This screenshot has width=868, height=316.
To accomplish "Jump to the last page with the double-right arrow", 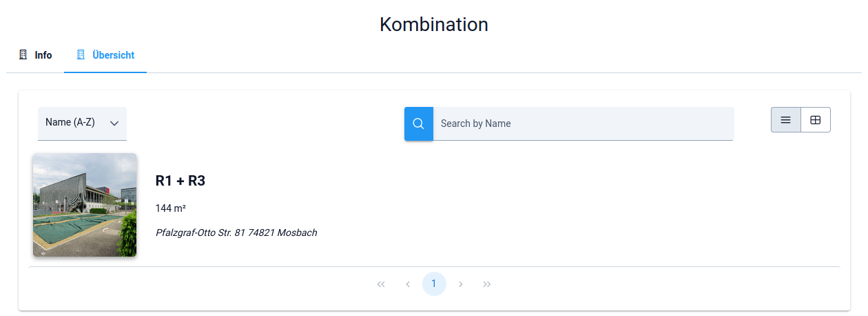I will [x=487, y=284].
